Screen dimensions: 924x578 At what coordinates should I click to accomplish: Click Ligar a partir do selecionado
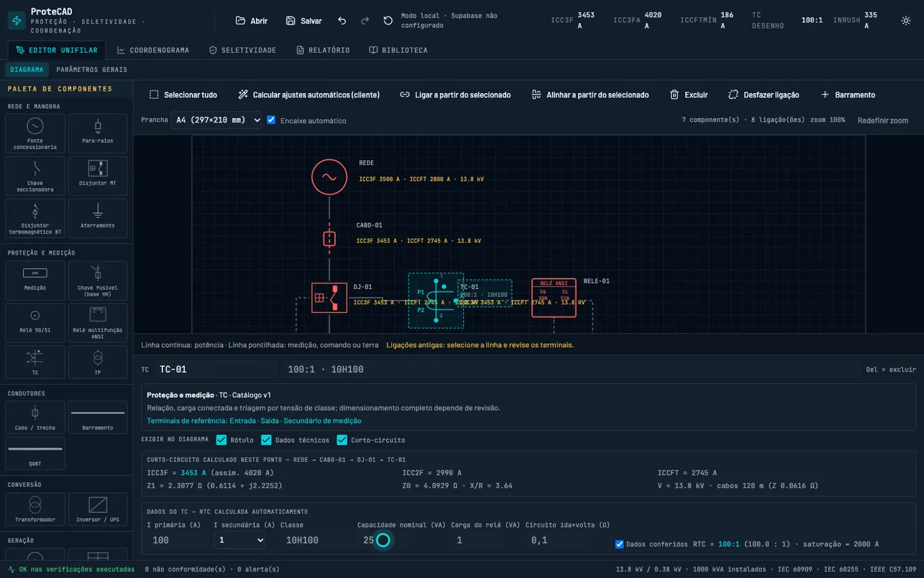455,95
